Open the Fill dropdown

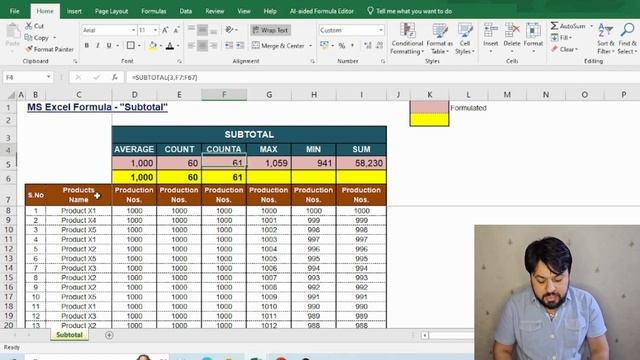(x=562, y=38)
